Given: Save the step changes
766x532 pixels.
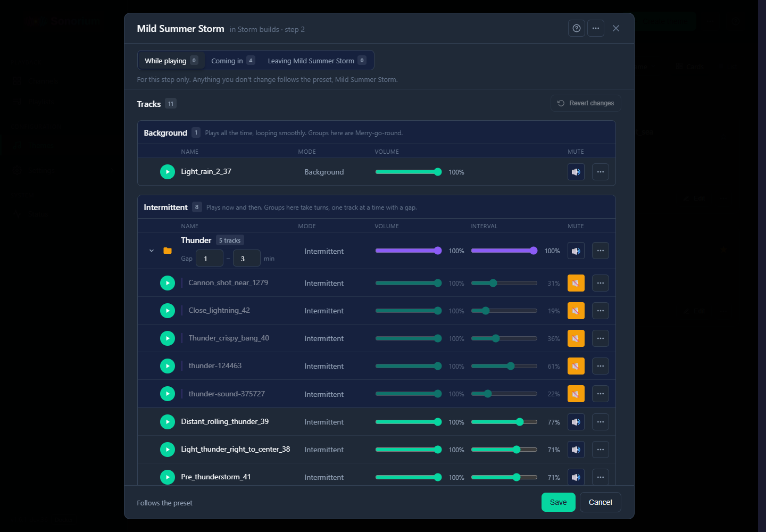Looking at the screenshot, I should [558, 502].
